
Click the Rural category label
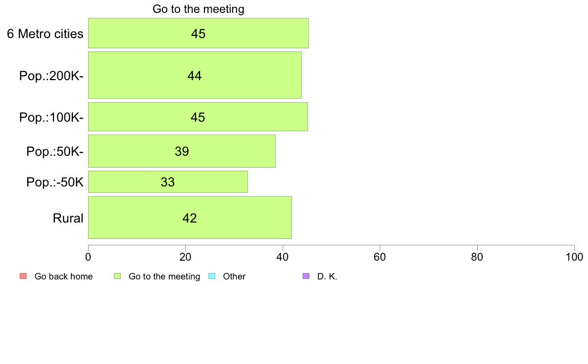click(68, 218)
